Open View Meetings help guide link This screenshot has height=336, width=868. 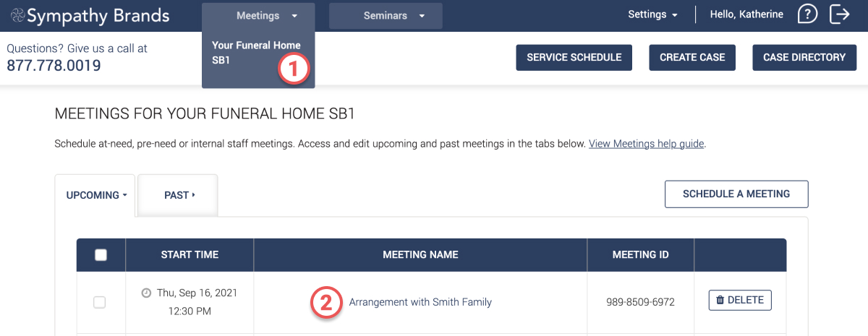click(x=646, y=144)
